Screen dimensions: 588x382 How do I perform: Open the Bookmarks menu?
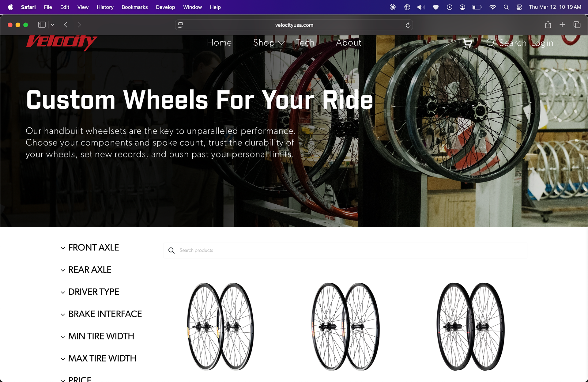[x=134, y=7]
